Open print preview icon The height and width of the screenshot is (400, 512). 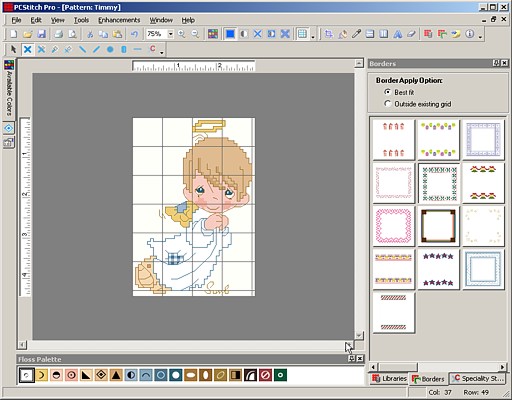click(x=72, y=34)
